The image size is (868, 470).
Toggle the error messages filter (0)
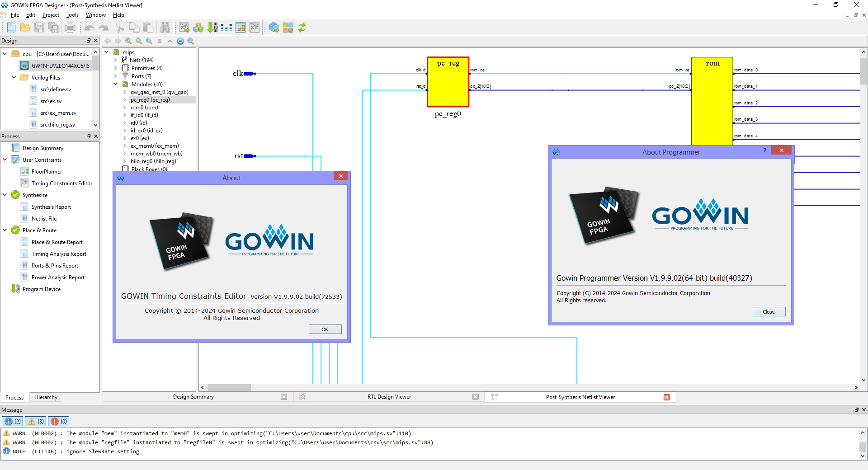tap(59, 421)
